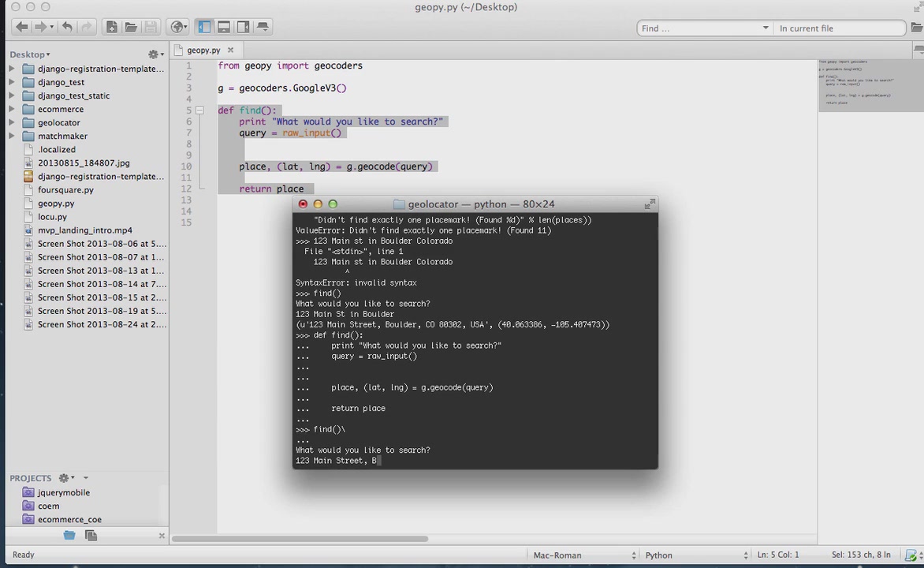
Task: Select Screen Shot 2013-08-06 file
Action: click(102, 244)
